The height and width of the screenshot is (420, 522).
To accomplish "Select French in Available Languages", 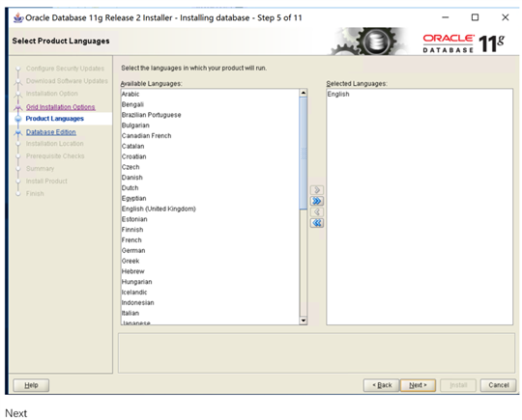I will 210,239.
